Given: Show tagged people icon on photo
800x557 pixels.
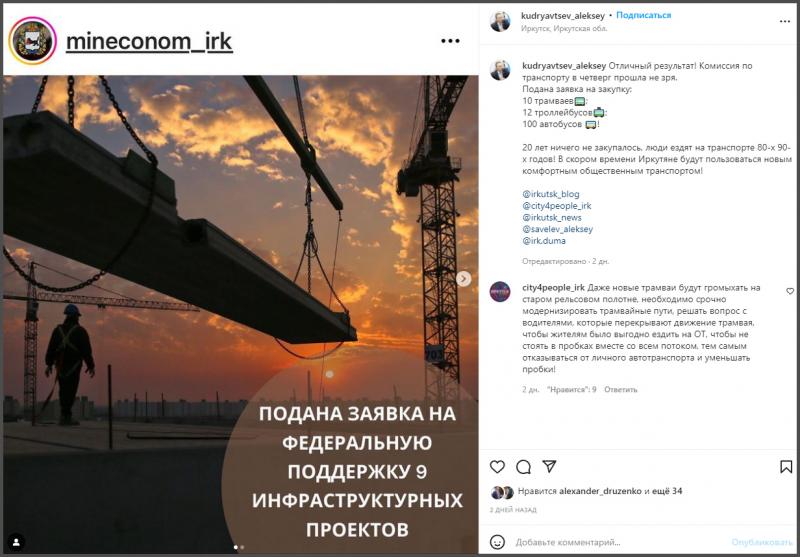Looking at the screenshot, I should pos(17,541).
